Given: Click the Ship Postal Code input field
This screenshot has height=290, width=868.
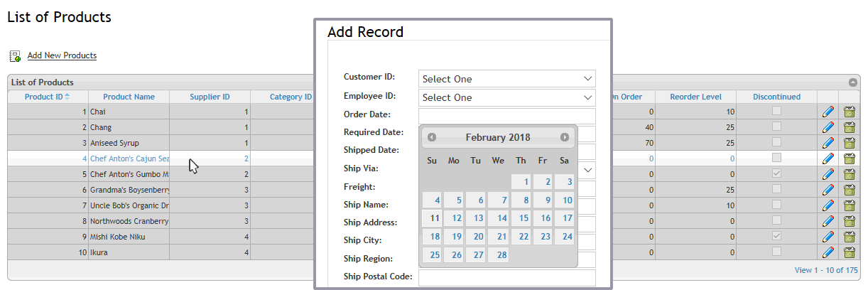Looking at the screenshot, I should click(507, 277).
